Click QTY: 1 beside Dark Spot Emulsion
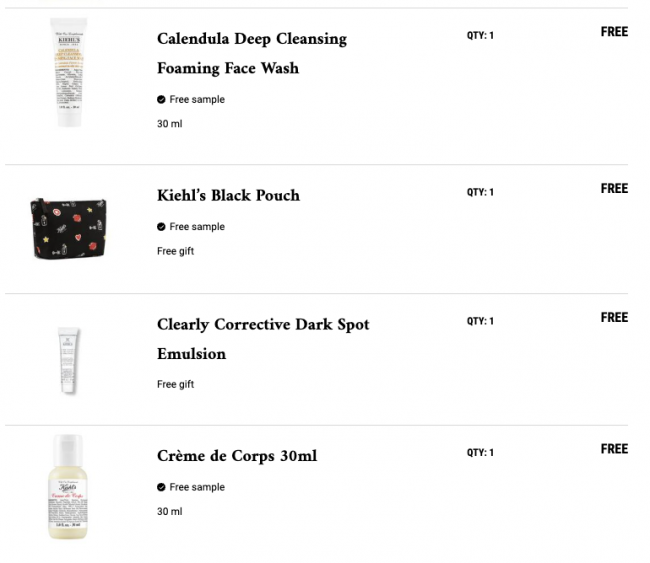This screenshot has width=650, height=563. [x=480, y=321]
